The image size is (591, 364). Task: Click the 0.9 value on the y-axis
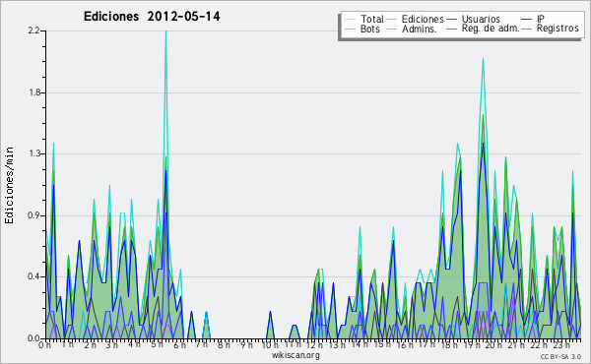click(x=33, y=215)
